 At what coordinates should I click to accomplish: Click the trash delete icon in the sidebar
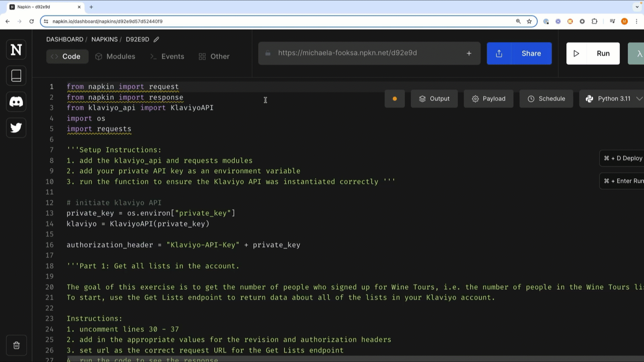(16, 345)
